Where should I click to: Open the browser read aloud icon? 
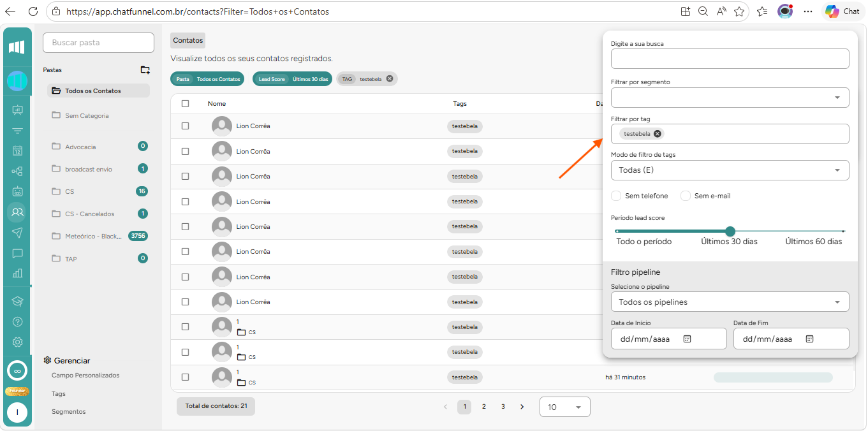point(721,11)
